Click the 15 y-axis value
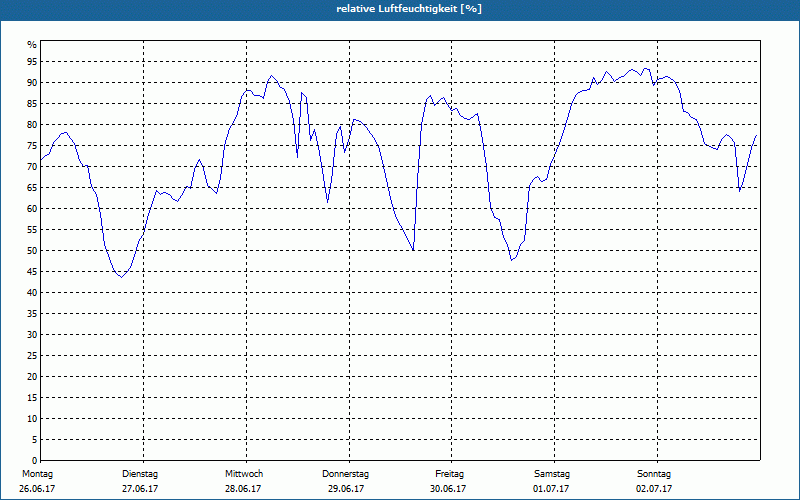This screenshot has height=500, width=800. 32,398
